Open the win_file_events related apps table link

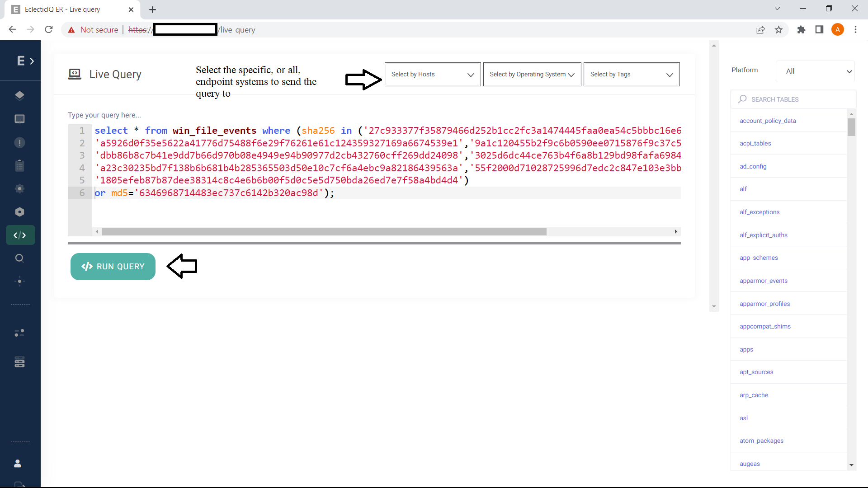click(x=746, y=349)
